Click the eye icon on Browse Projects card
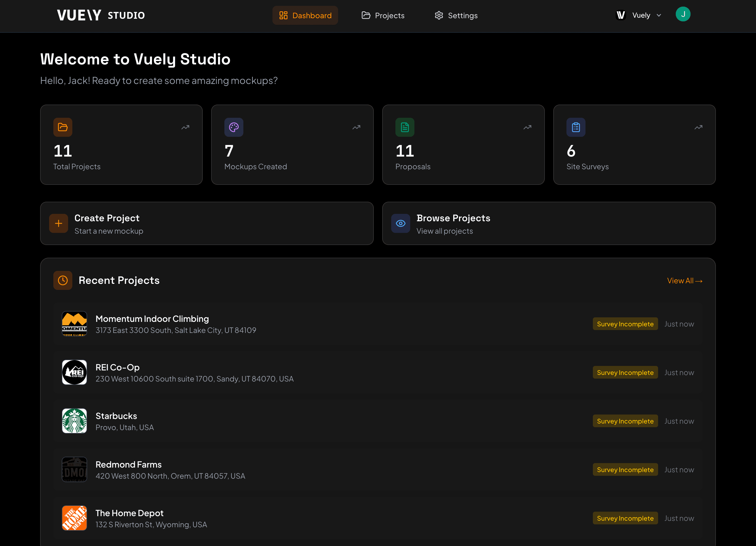This screenshot has height=546, width=756. (401, 223)
